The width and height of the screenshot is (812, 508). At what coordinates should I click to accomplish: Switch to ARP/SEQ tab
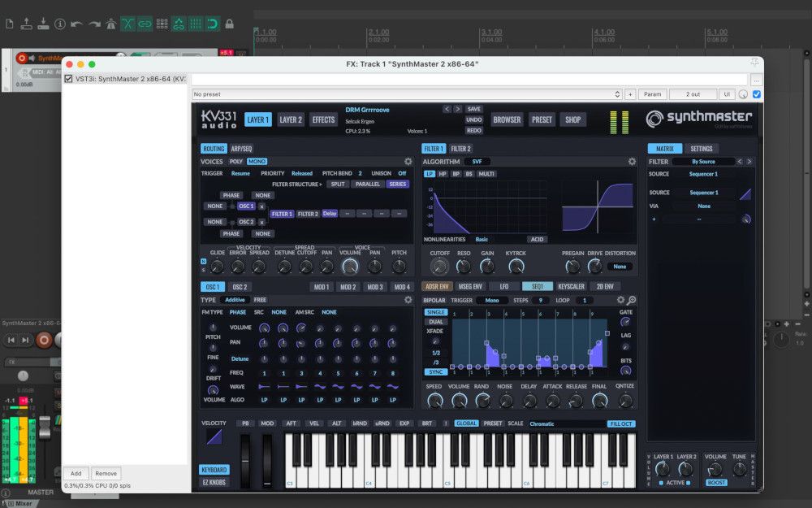pyautogui.click(x=241, y=149)
